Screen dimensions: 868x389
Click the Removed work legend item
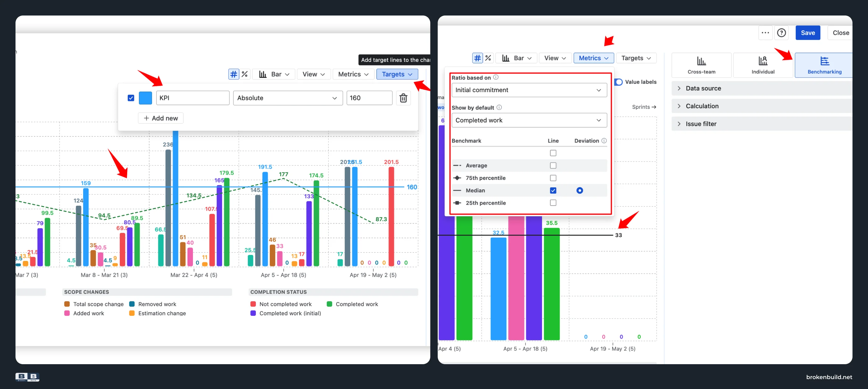tap(153, 304)
